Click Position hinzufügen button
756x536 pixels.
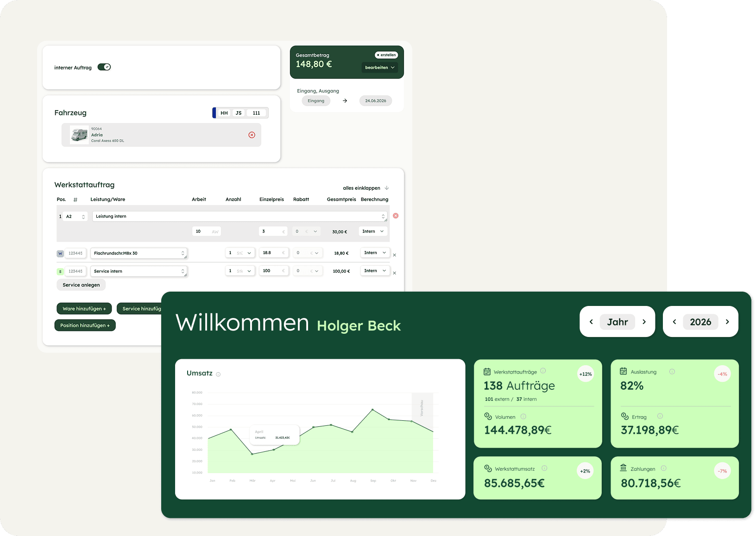[85, 325]
